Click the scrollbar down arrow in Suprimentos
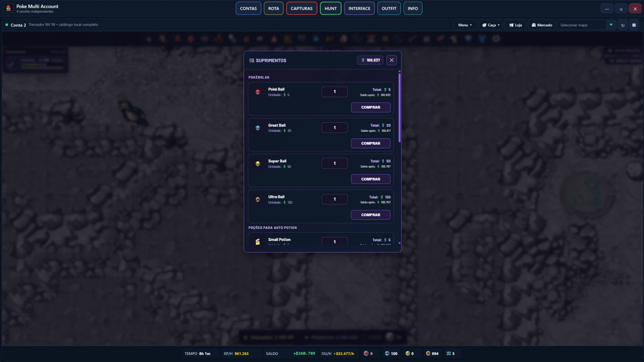Viewport: 644px width, 362px height. coord(400,243)
